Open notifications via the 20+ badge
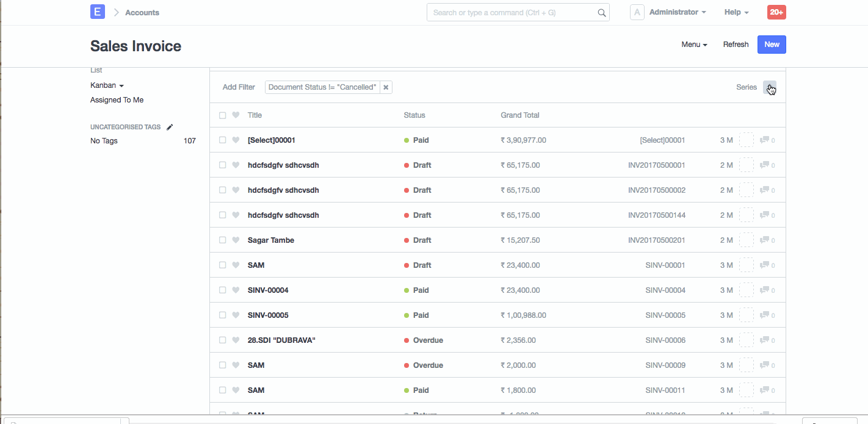This screenshot has height=424, width=868. pyautogui.click(x=776, y=12)
